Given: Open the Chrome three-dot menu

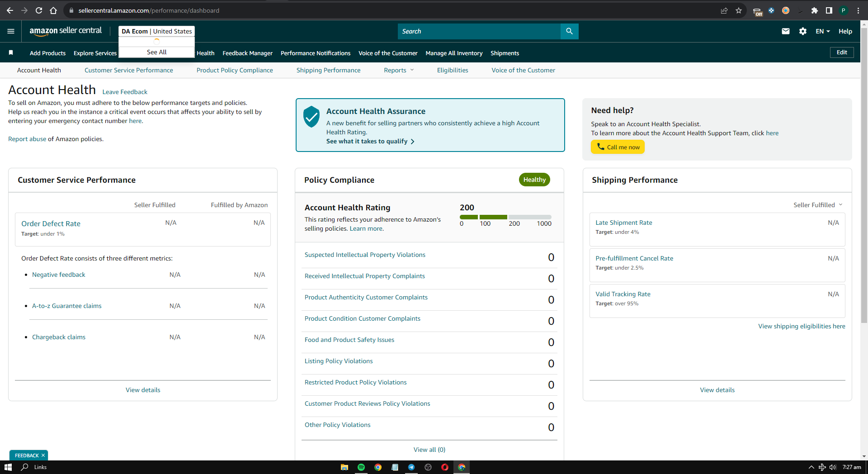Looking at the screenshot, I should 858,10.
